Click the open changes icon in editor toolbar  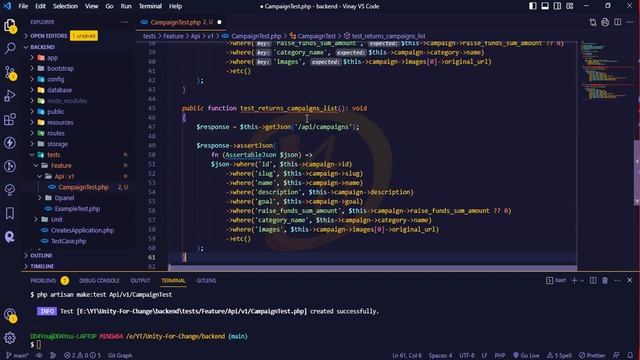coord(593,22)
